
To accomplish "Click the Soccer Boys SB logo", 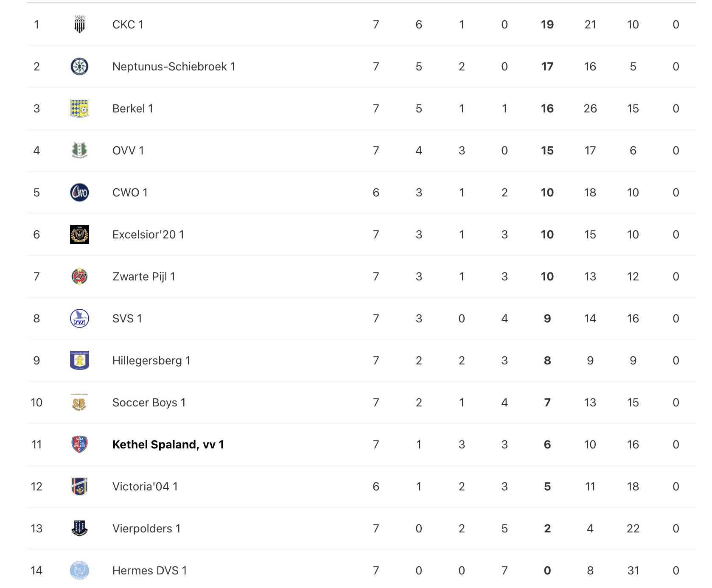I will 79,402.
